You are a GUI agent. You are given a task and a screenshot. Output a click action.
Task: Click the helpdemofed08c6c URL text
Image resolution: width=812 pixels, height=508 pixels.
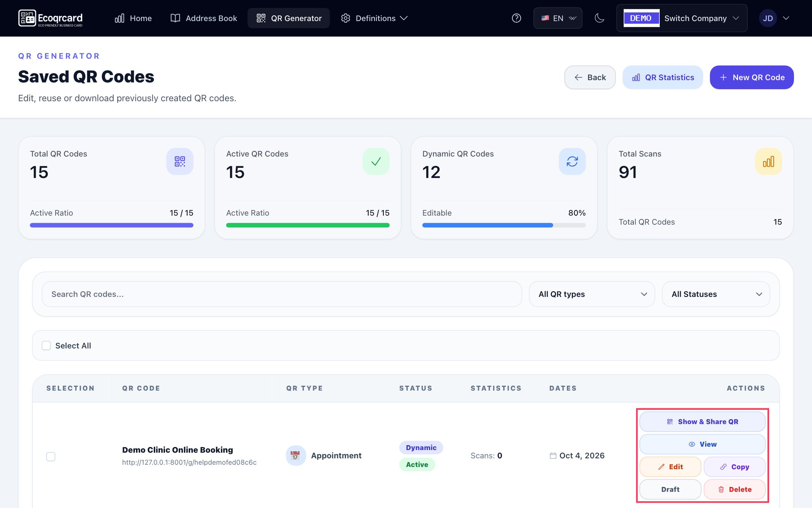pos(189,462)
